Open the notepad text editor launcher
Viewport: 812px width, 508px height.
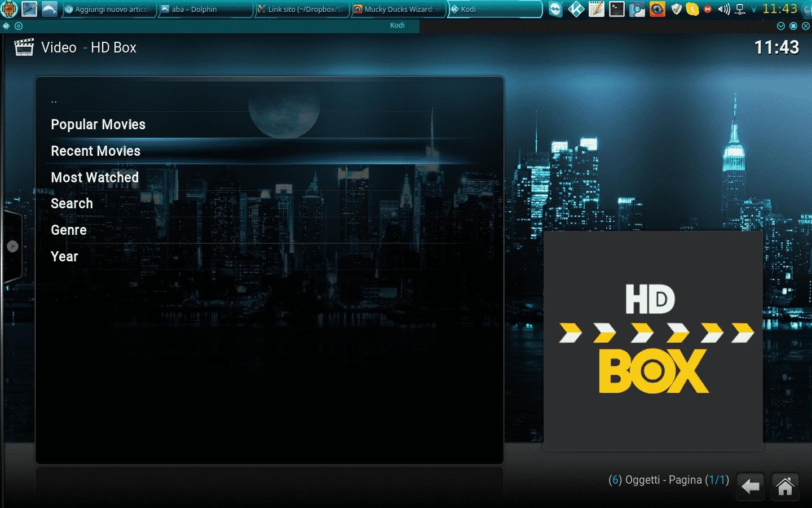(x=597, y=9)
